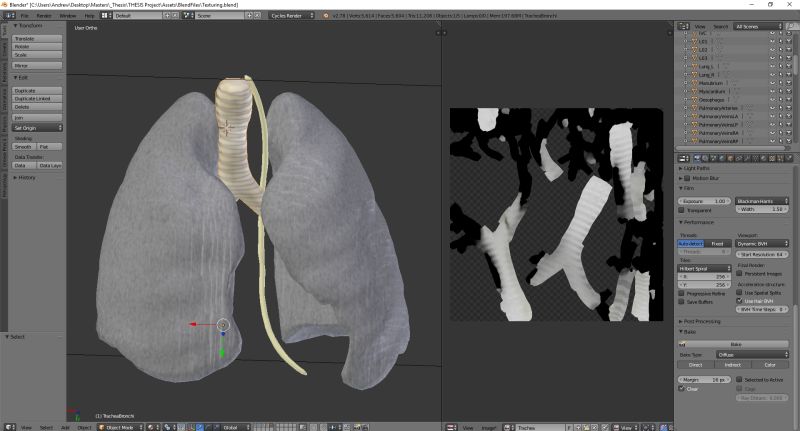Image resolution: width=800 pixels, height=431 pixels.
Task: Open the image editor Image menu
Action: (488, 427)
